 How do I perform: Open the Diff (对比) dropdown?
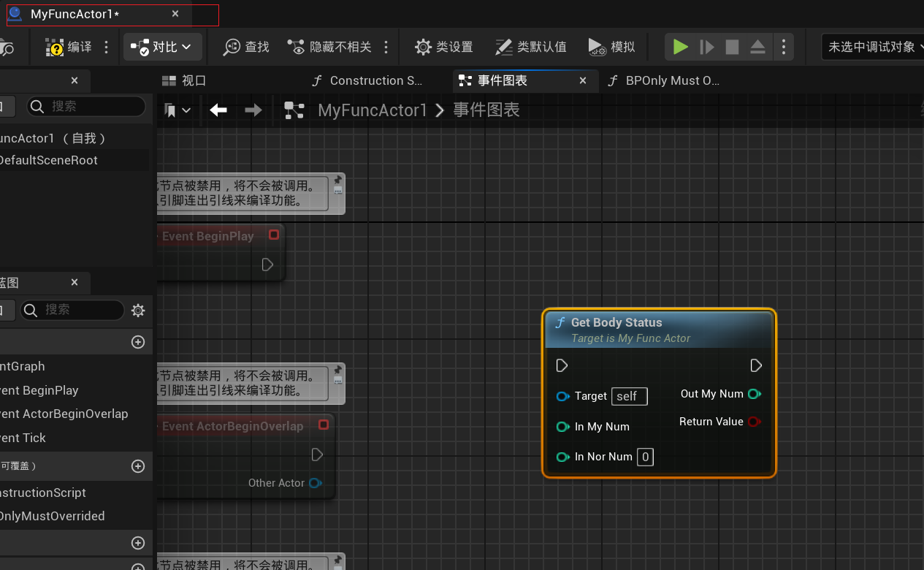coord(162,47)
